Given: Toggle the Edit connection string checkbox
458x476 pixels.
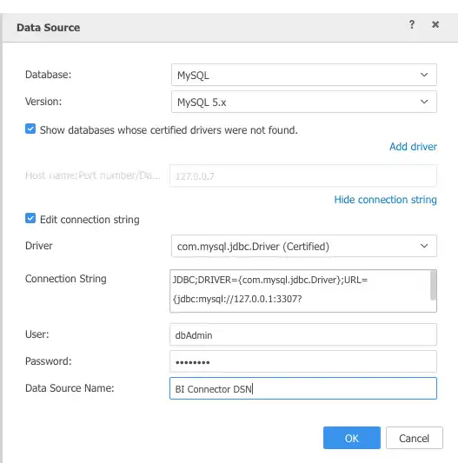Looking at the screenshot, I should tap(30, 218).
